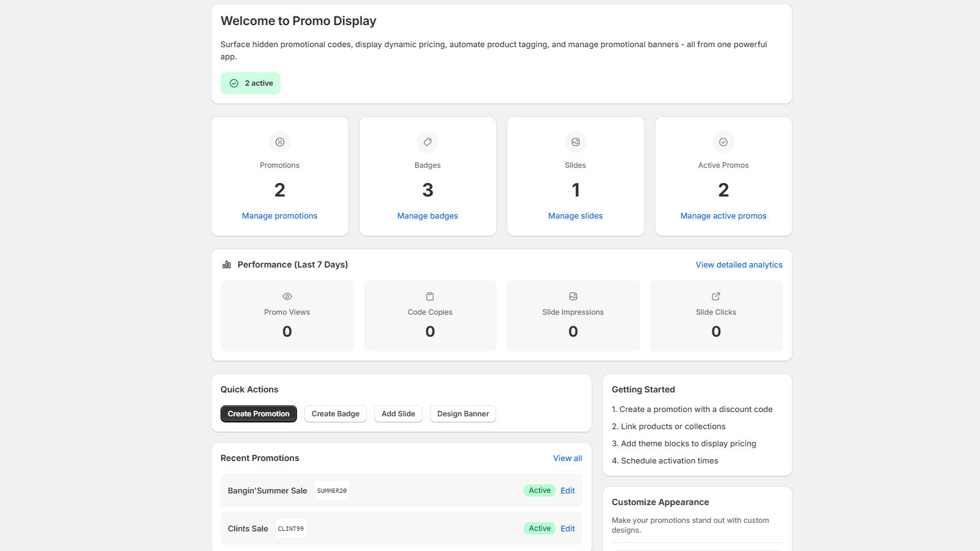
Task: Click the Slide Impressions icon
Action: [573, 296]
